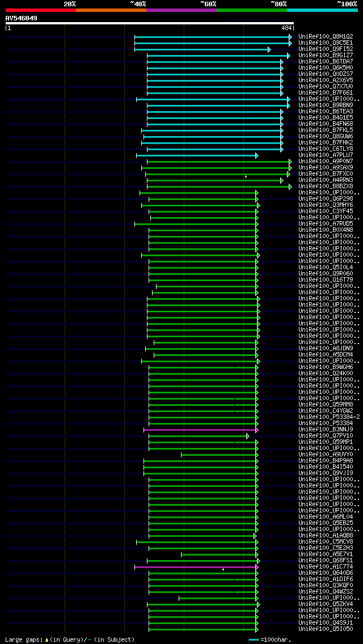Click the purple ~60% identity legend segment

pos(181,10)
